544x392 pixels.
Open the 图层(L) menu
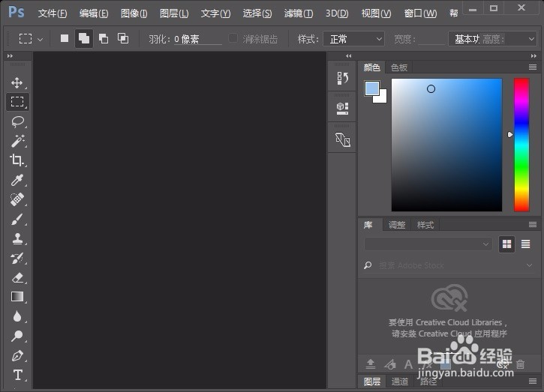click(x=174, y=13)
